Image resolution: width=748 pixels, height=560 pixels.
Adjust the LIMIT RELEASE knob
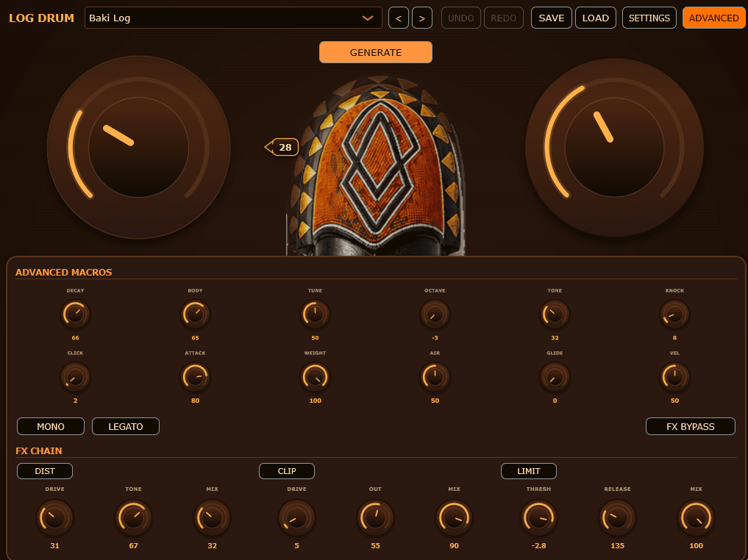(x=617, y=517)
